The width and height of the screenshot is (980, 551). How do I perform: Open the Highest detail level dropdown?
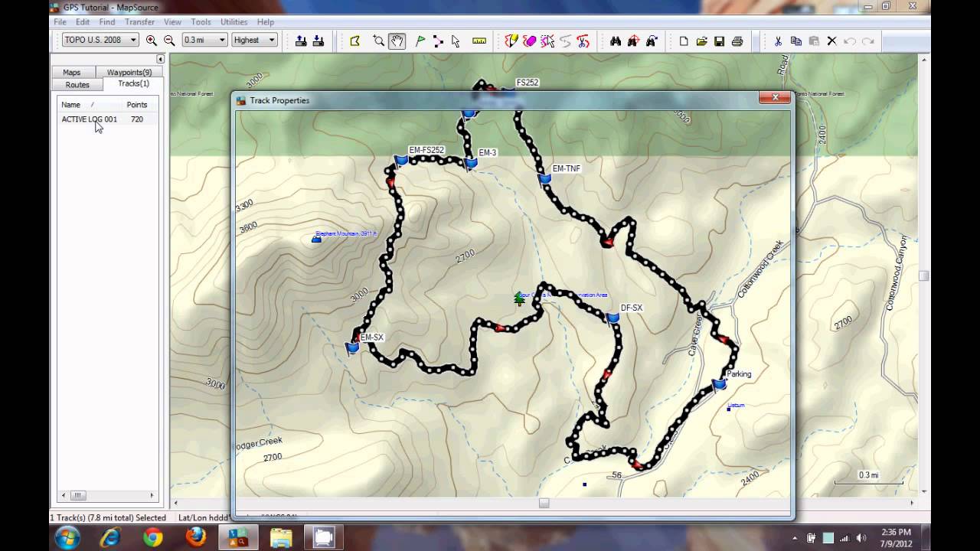(x=254, y=40)
